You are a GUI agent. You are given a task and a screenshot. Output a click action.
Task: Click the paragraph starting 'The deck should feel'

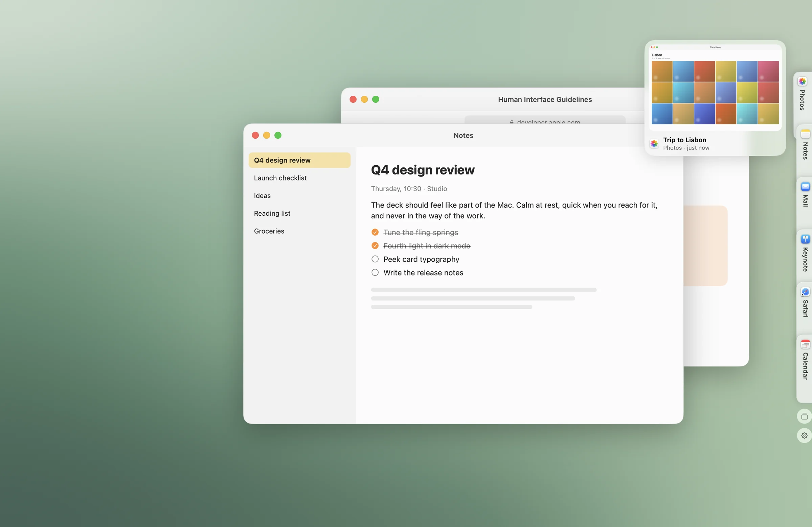coord(514,210)
